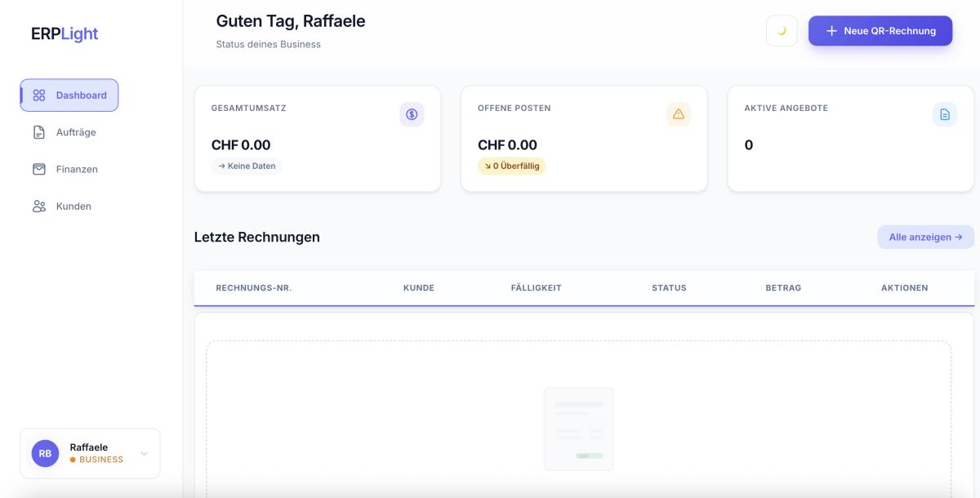Create a Neue QR-Rechnung
Viewport: 980px width, 498px height.
coord(880,31)
